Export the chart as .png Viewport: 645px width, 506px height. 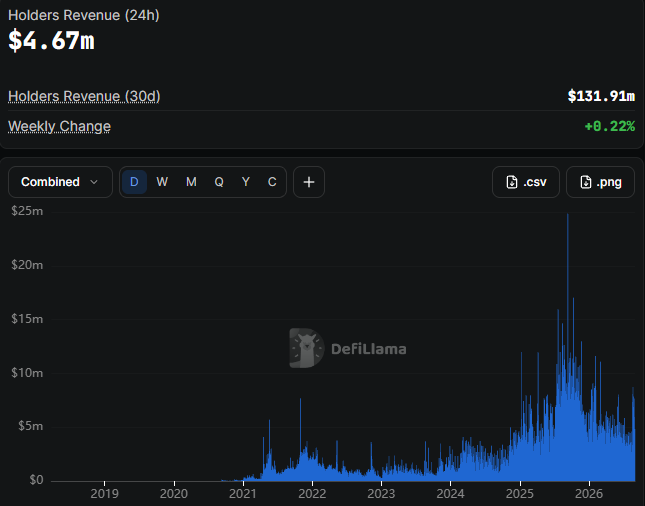(x=601, y=182)
